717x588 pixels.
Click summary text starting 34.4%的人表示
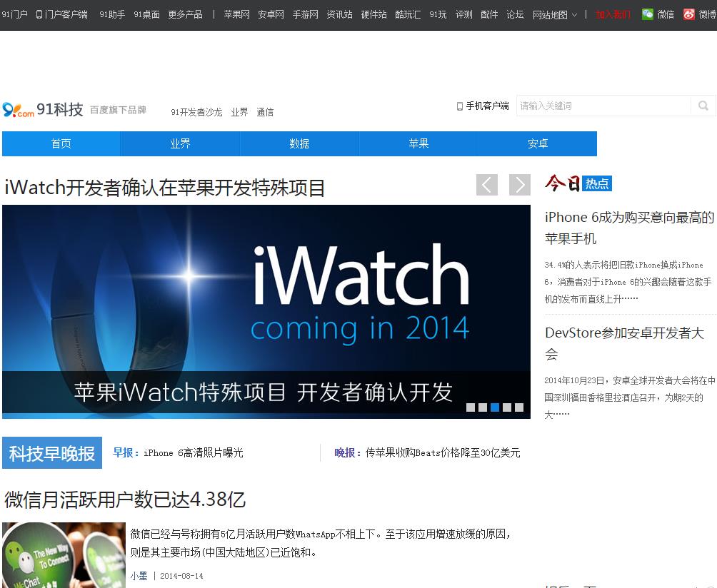point(627,282)
